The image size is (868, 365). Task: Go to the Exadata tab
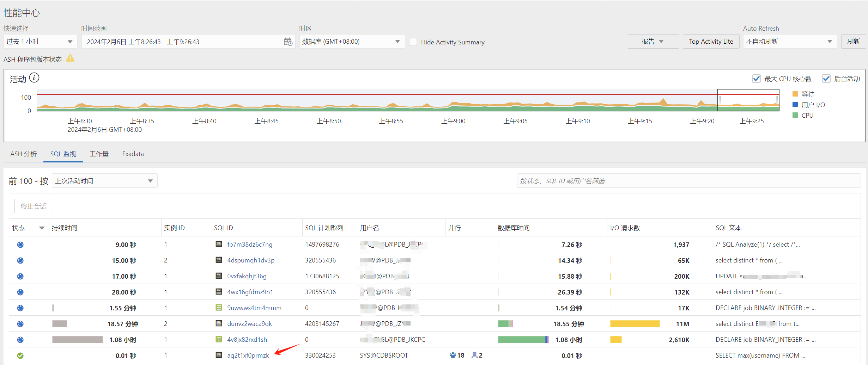pos(133,154)
